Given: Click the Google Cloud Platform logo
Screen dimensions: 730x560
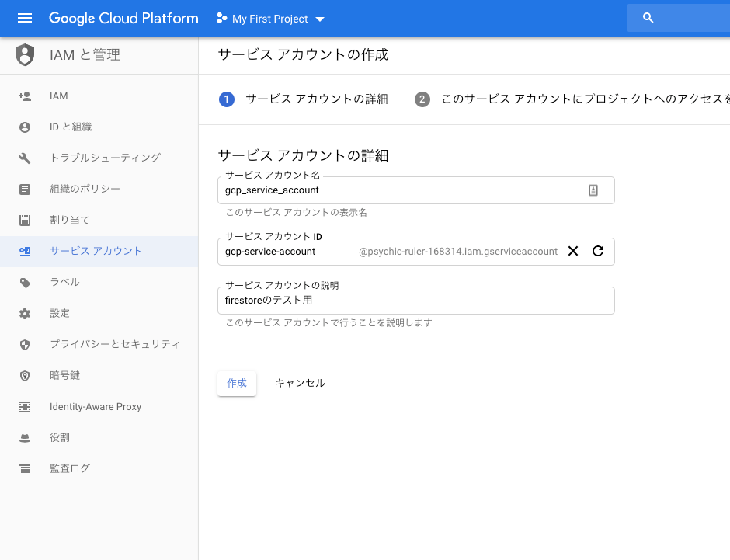Looking at the screenshot, I should click(x=123, y=18).
